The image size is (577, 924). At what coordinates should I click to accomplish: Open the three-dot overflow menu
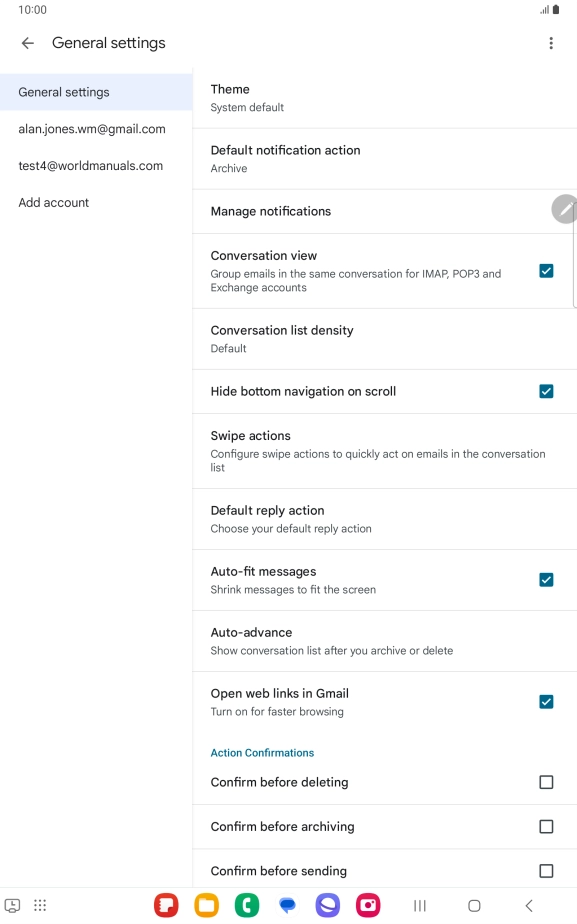[551, 43]
